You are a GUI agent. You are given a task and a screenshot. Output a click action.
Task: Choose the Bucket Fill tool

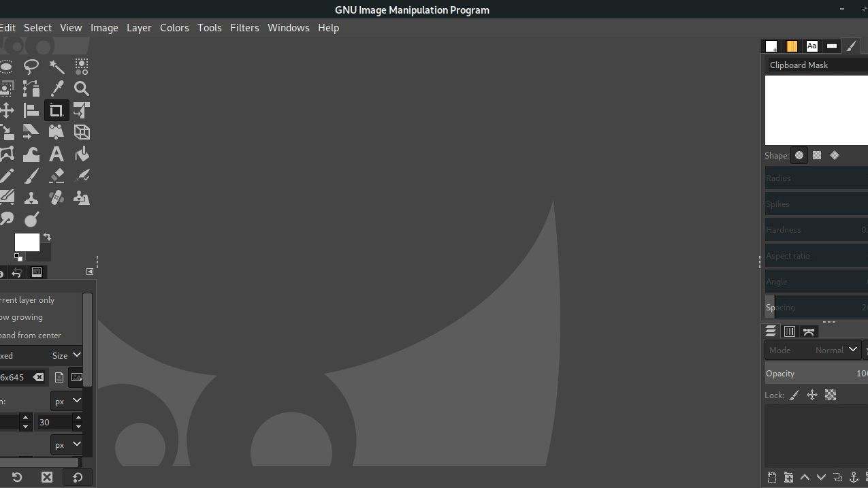[82, 154]
